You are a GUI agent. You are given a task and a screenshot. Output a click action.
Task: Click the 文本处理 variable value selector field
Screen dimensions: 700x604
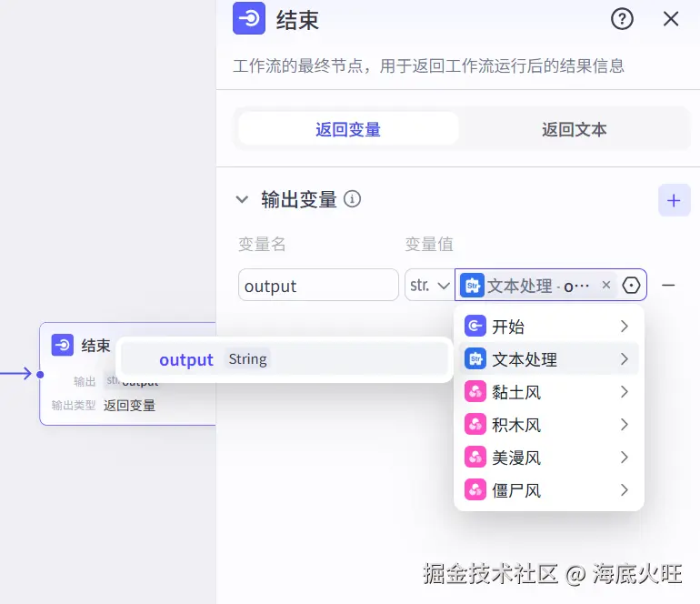tap(550, 285)
